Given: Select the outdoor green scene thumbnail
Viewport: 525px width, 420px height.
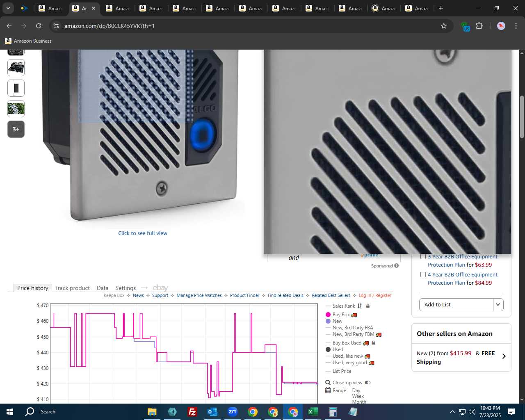Looking at the screenshot, I should (16, 109).
